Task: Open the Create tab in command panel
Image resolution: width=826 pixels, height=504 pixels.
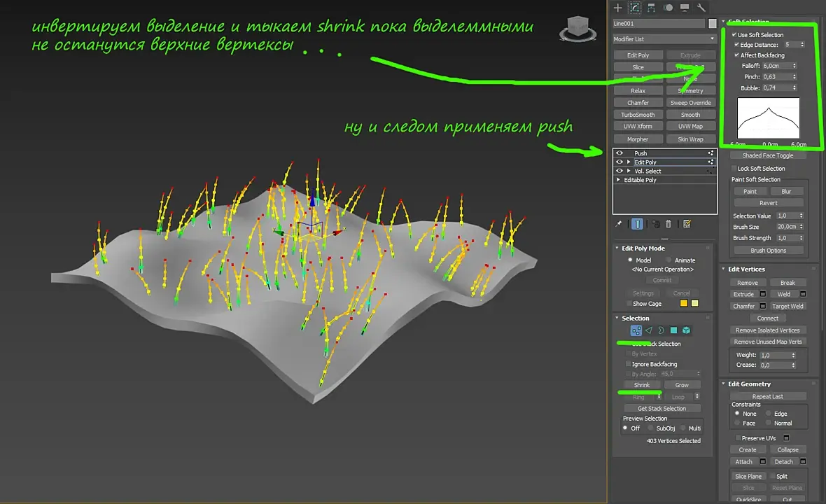Action: pyautogui.click(x=617, y=8)
